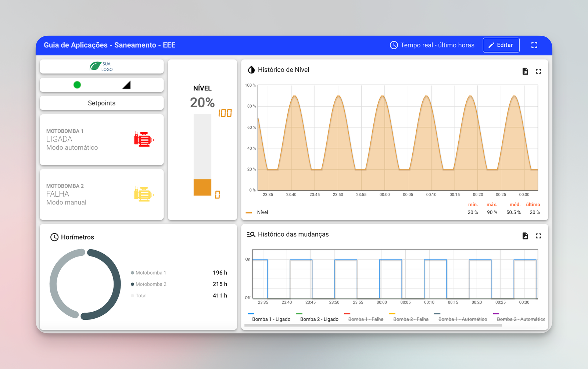Screen dimensions: 588x369
Task: Toggle Bomba 2 - Ligado series visibility
Action: coord(319,319)
